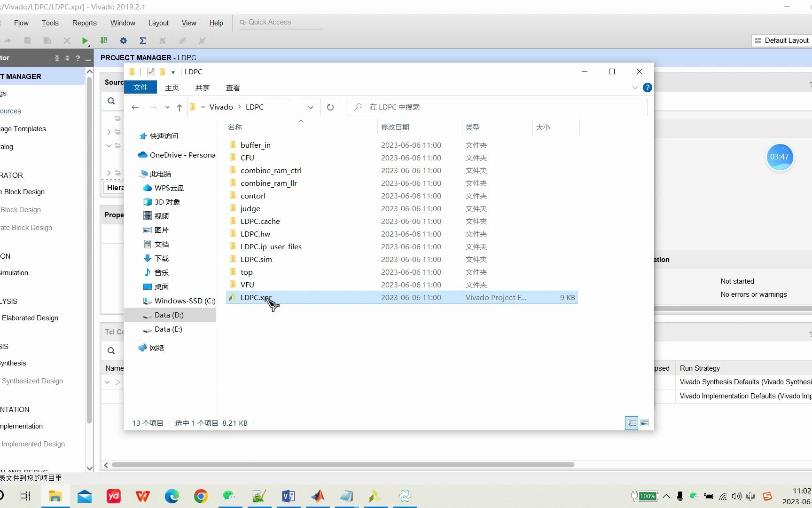Open File Explorer from the taskbar

click(x=55, y=496)
